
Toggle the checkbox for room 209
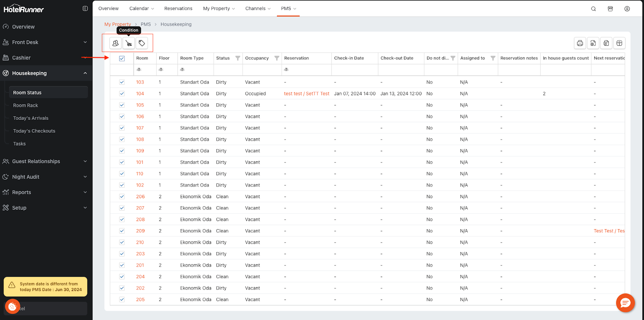click(122, 231)
